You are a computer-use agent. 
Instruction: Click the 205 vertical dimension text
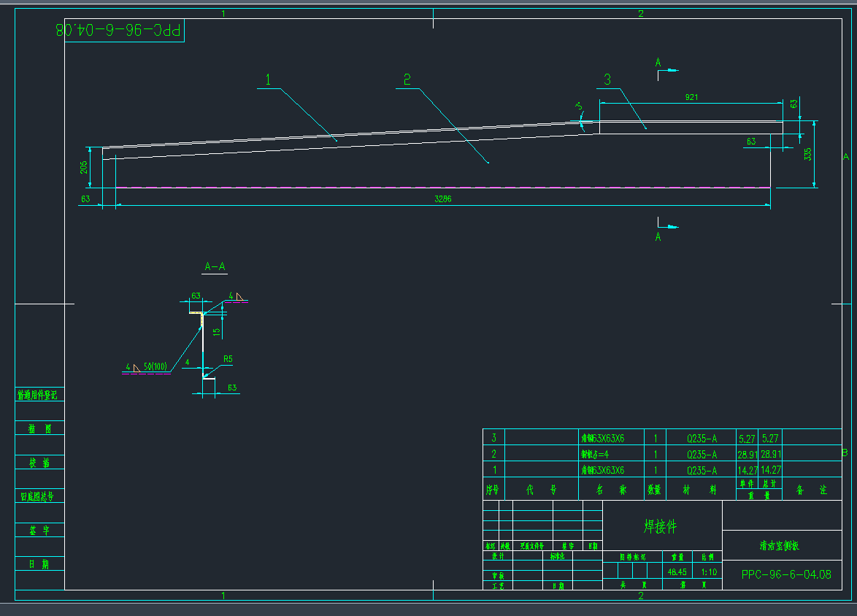coord(85,167)
